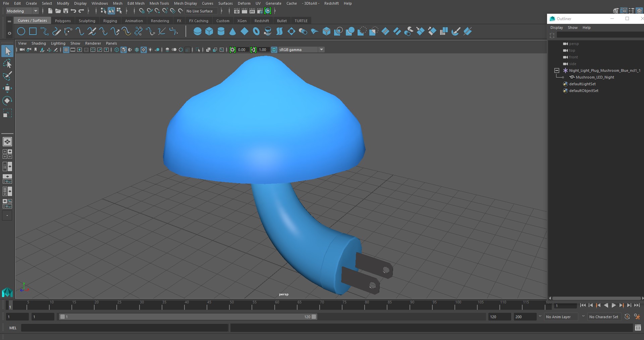This screenshot has height=340, width=644.
Task: Click the MEL command language label
Action: tap(13, 328)
